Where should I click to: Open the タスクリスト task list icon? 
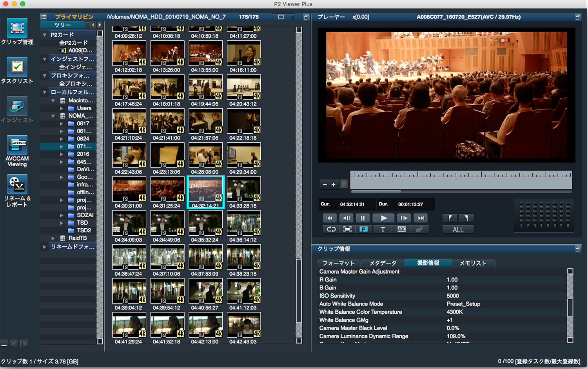pos(17,67)
